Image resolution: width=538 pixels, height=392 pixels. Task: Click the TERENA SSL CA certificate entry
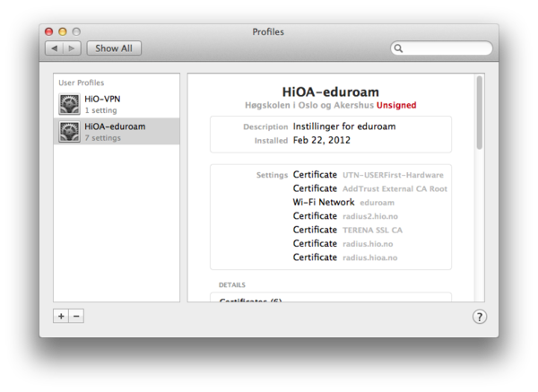click(x=348, y=230)
